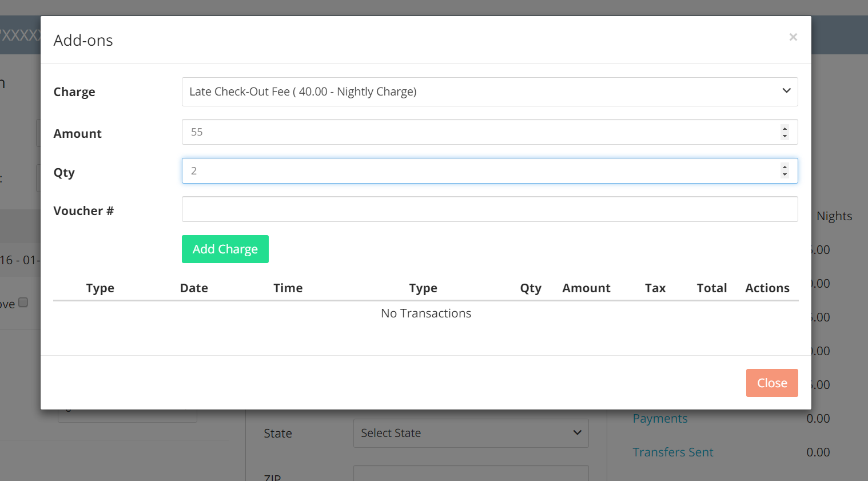Click the Time column header

288,288
